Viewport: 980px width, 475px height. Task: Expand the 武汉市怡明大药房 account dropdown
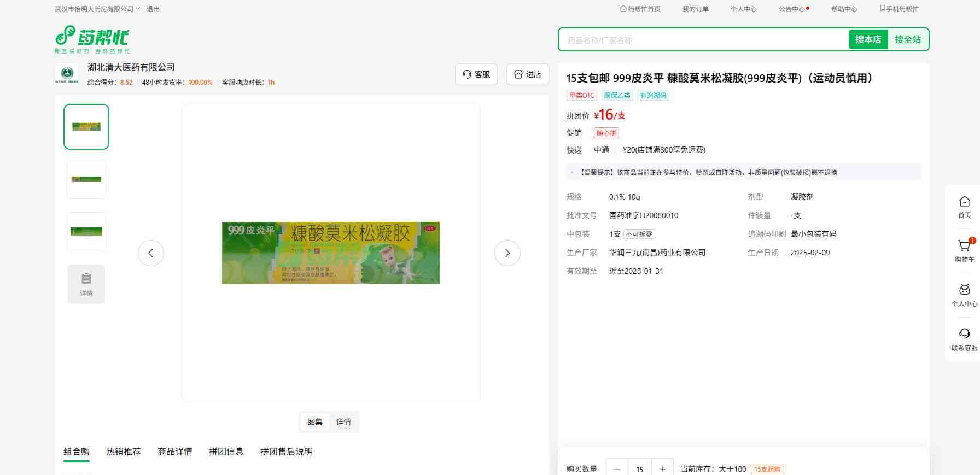[x=97, y=9]
